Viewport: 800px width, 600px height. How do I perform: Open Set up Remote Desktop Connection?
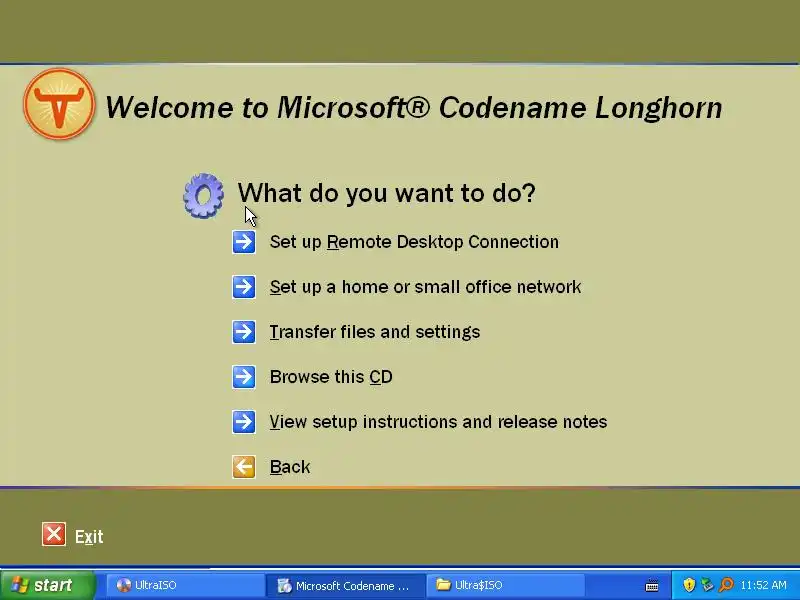coord(414,242)
